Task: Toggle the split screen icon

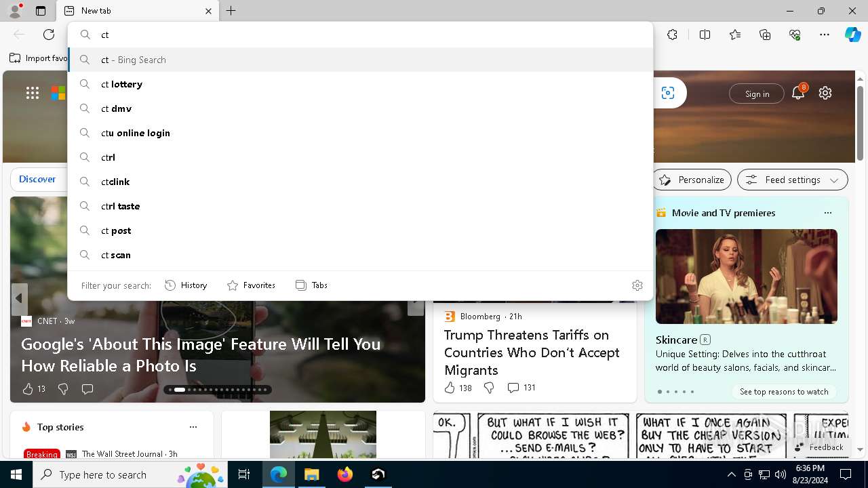Action: click(x=705, y=35)
